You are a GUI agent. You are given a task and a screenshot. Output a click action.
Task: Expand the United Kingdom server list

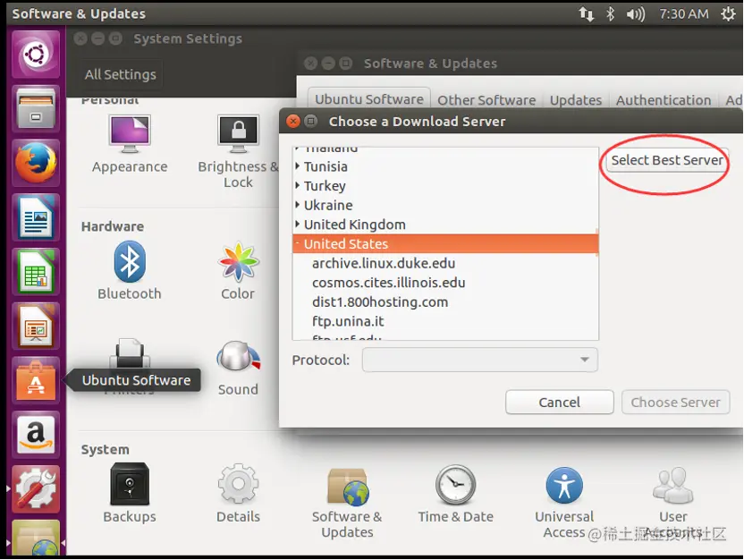[298, 224]
